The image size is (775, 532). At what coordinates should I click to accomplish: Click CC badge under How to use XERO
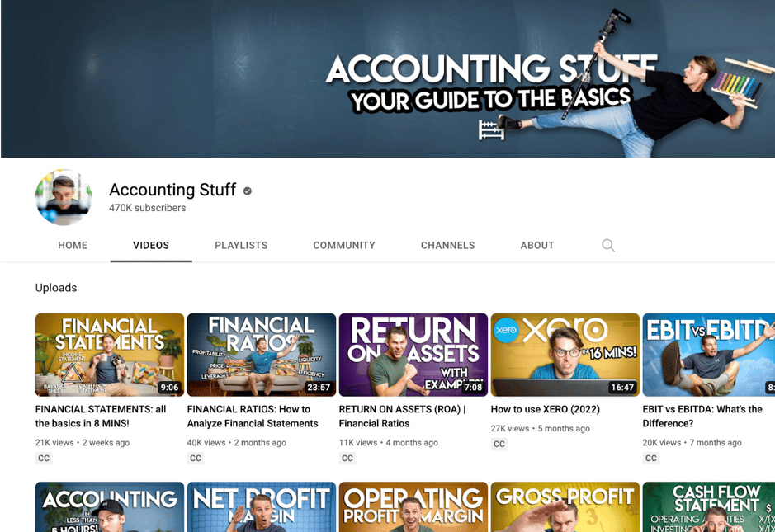[x=499, y=444]
